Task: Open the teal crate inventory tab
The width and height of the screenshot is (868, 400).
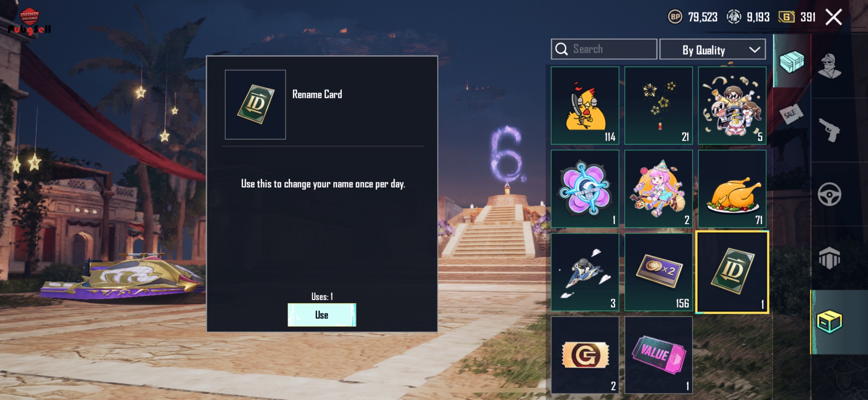Action: (x=792, y=61)
